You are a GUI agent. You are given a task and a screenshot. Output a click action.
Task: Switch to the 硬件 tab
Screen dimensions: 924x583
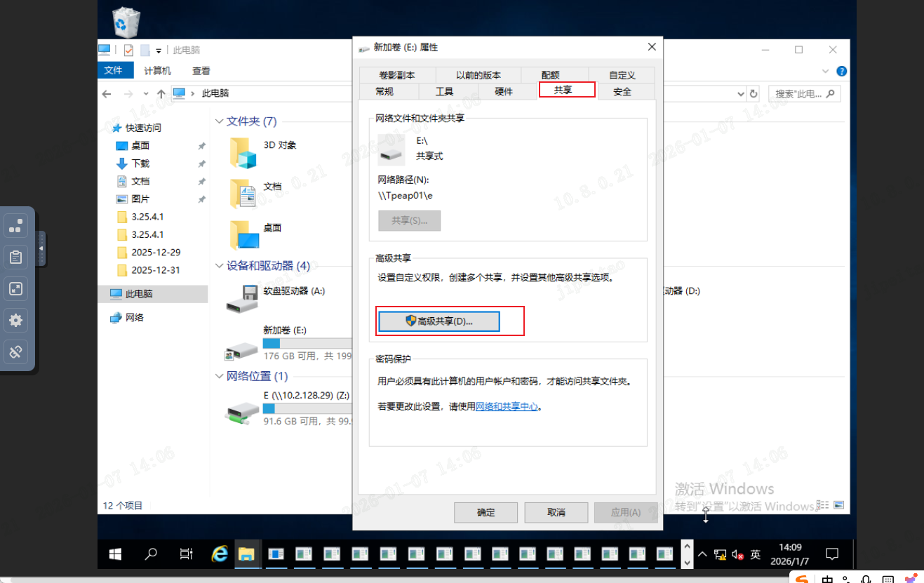point(504,91)
